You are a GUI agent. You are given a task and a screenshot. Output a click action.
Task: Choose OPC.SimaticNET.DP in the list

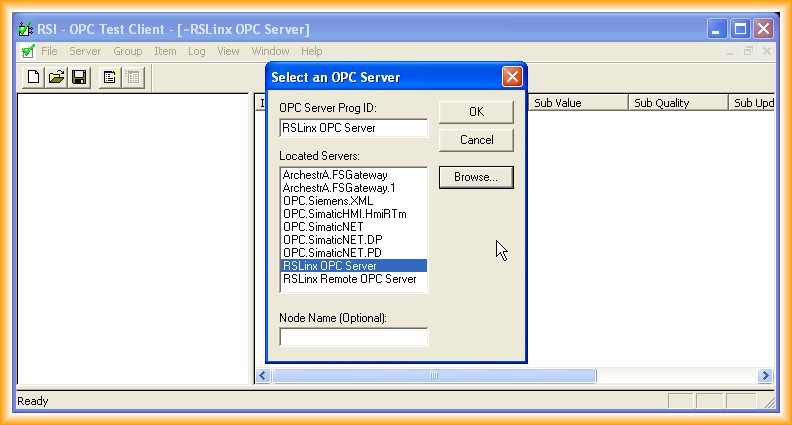coord(334,240)
